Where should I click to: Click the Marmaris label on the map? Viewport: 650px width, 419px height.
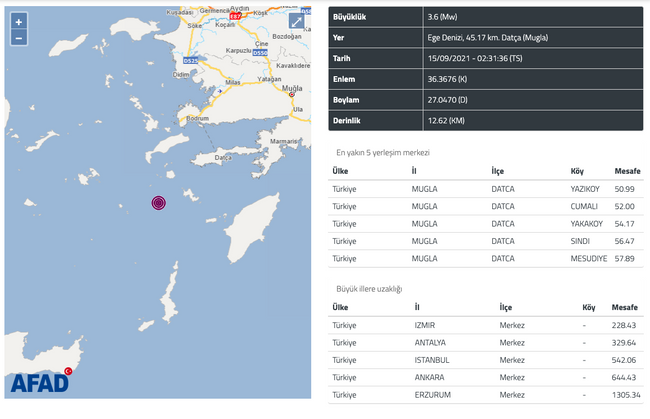[x=283, y=142]
